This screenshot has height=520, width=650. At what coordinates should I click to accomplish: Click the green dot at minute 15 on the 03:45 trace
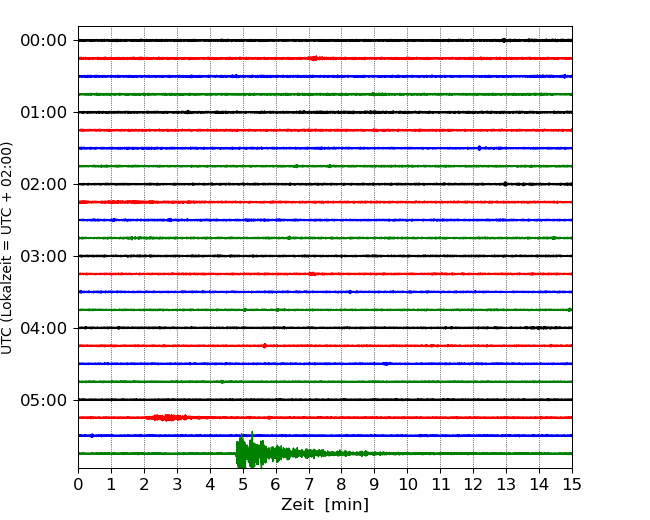tap(570, 310)
